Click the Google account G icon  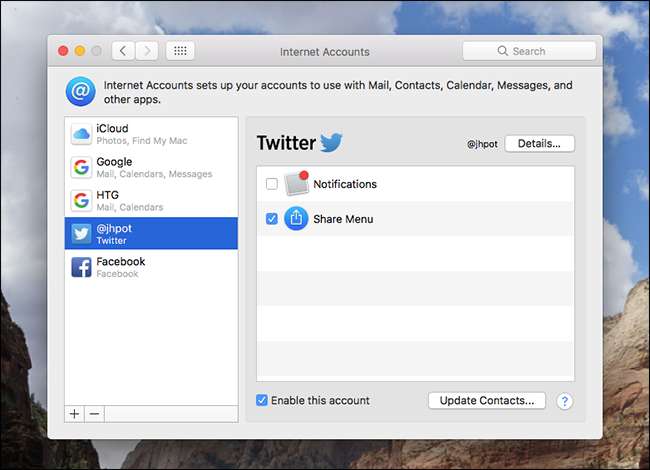(81, 167)
